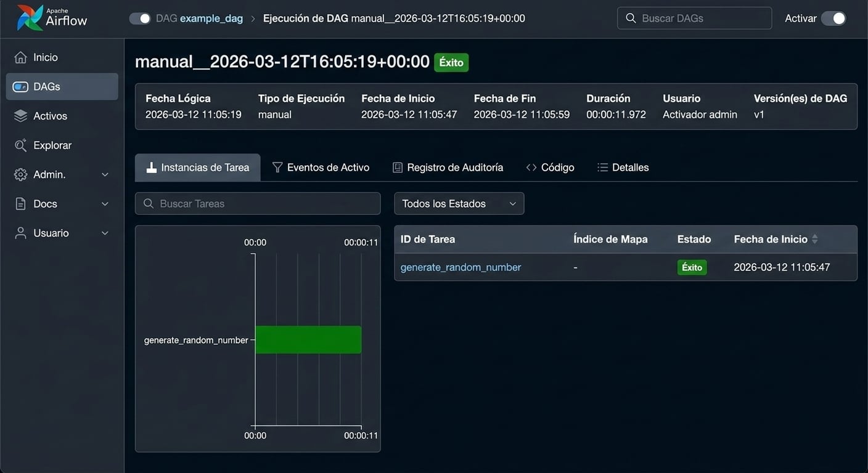Click Tipo de Ejecución value manual
Viewport: 868px width, 473px height.
click(x=275, y=115)
